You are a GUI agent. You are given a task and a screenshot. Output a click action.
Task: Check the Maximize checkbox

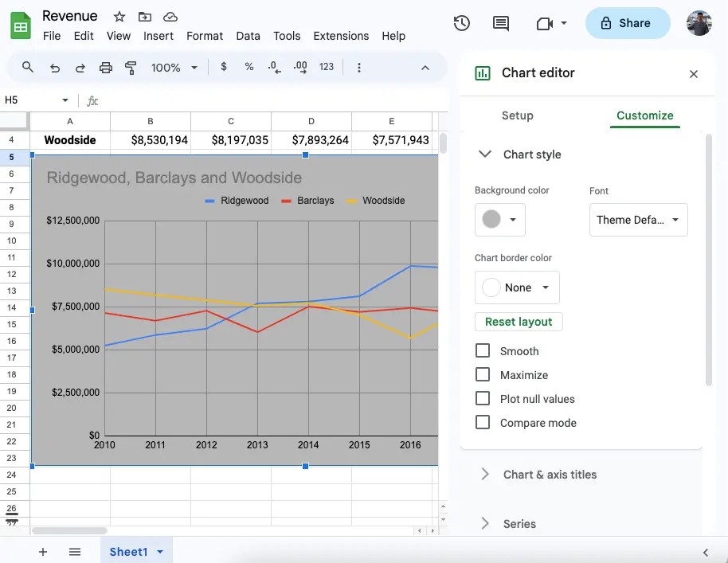point(482,374)
